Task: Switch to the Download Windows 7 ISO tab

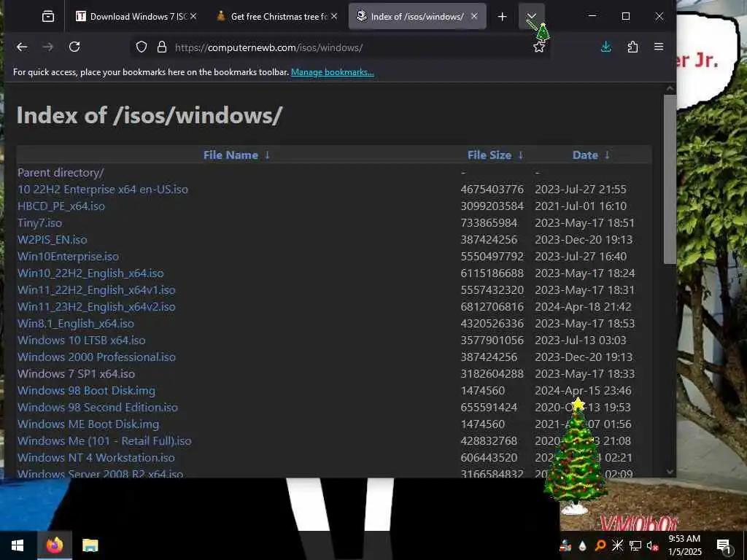Action: [136, 17]
